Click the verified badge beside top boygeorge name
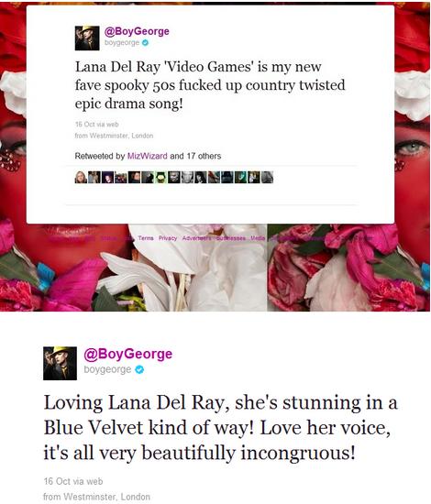Viewport: 431px width, 504px height. coord(146,42)
